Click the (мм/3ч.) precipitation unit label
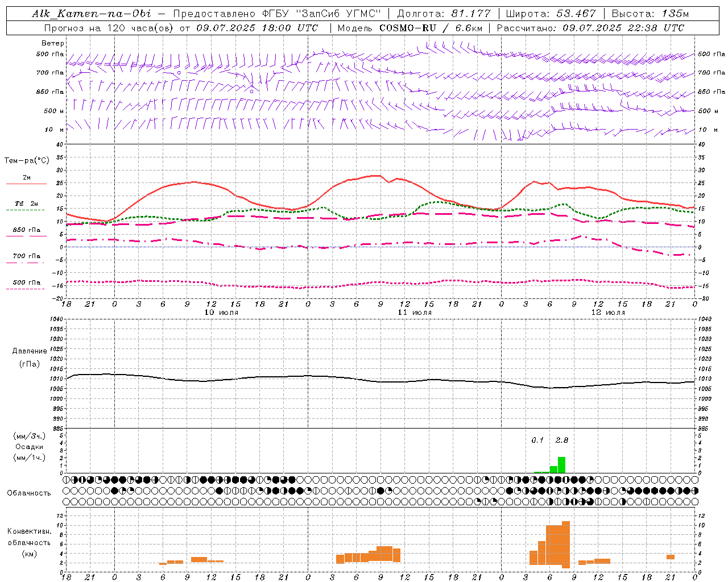 click(x=30, y=436)
